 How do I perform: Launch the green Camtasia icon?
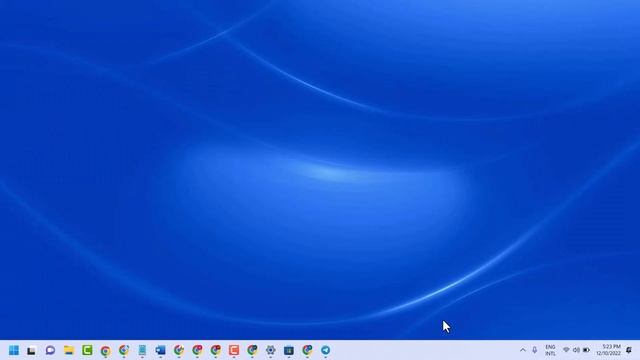point(87,350)
